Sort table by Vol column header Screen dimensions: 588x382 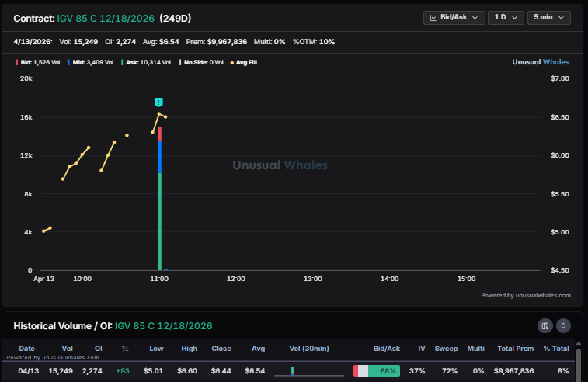click(67, 349)
